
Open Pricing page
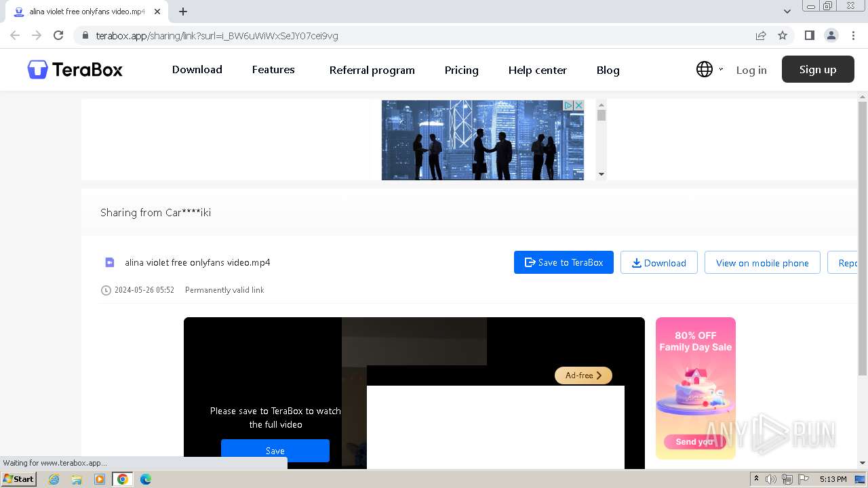coord(462,70)
